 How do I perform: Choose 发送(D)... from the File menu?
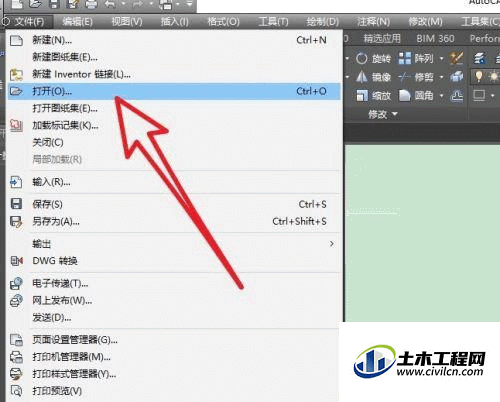(173, 318)
